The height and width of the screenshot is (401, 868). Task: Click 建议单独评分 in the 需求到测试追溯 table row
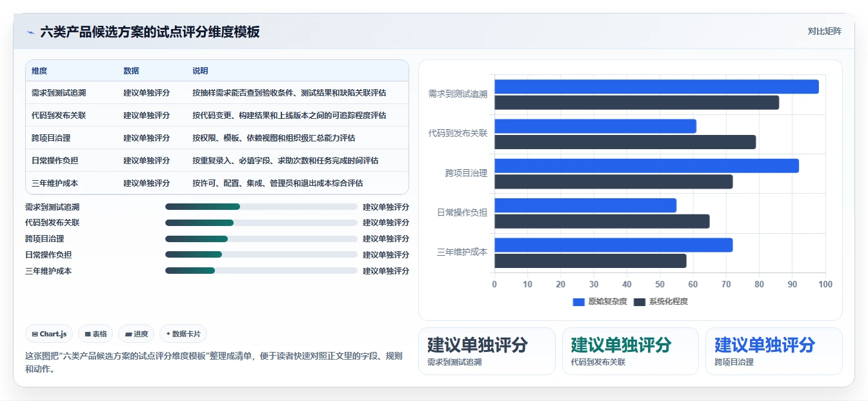tap(146, 93)
